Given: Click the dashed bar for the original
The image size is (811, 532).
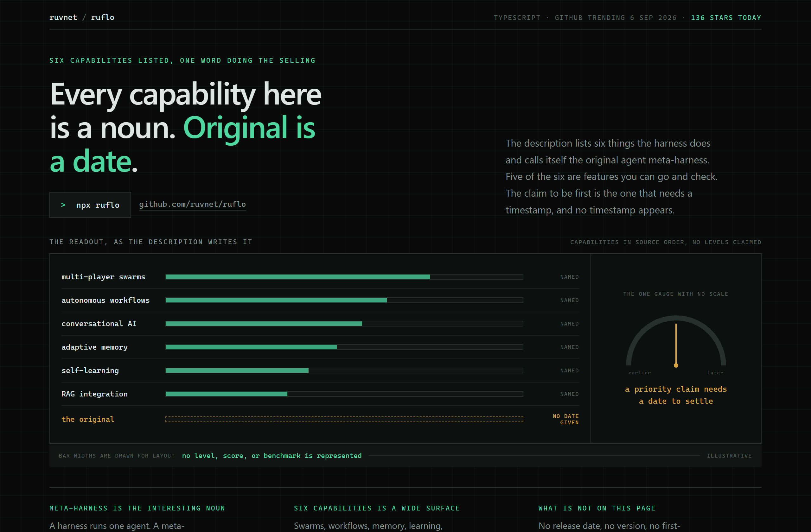Looking at the screenshot, I should 344,419.
